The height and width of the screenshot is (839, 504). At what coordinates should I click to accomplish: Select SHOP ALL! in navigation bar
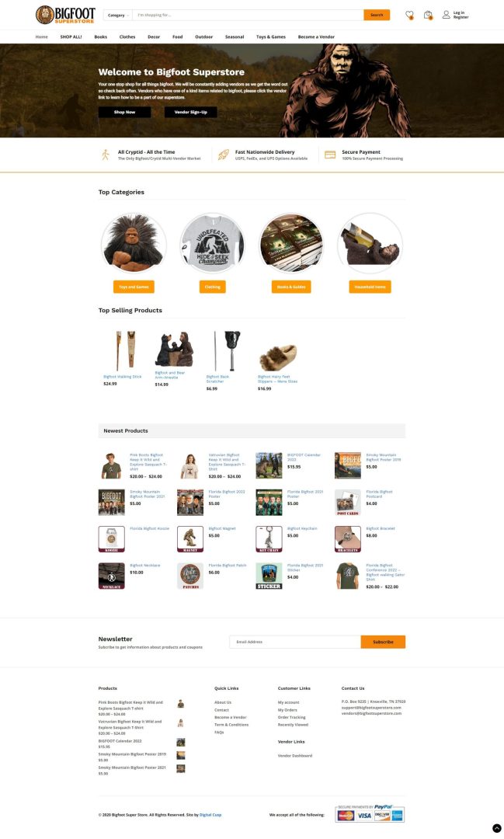[x=71, y=37]
